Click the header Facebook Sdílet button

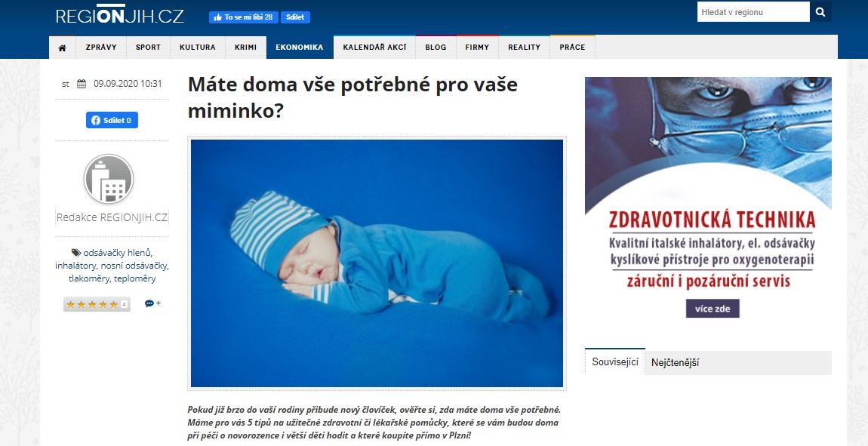tap(296, 17)
